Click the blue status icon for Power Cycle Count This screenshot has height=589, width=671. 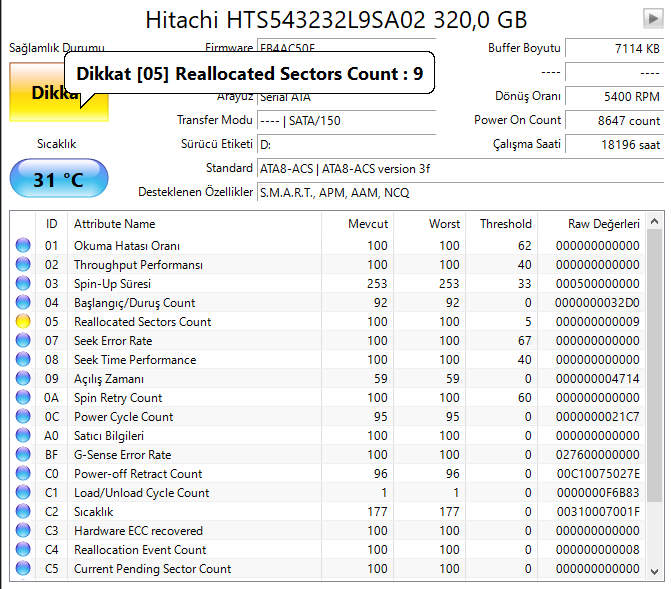(23, 416)
